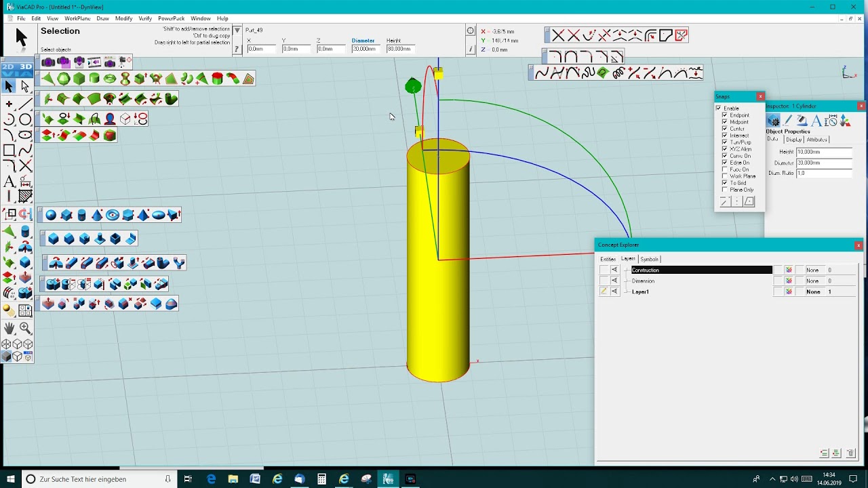The image size is (868, 488).
Task: Open the Display tab in Inspector
Action: (x=794, y=140)
